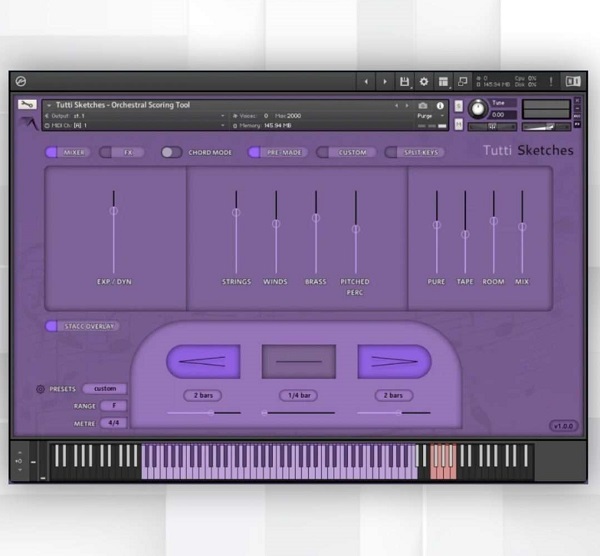The image size is (600, 556).
Task: Open the Purge dropdown menu
Action: point(430,116)
